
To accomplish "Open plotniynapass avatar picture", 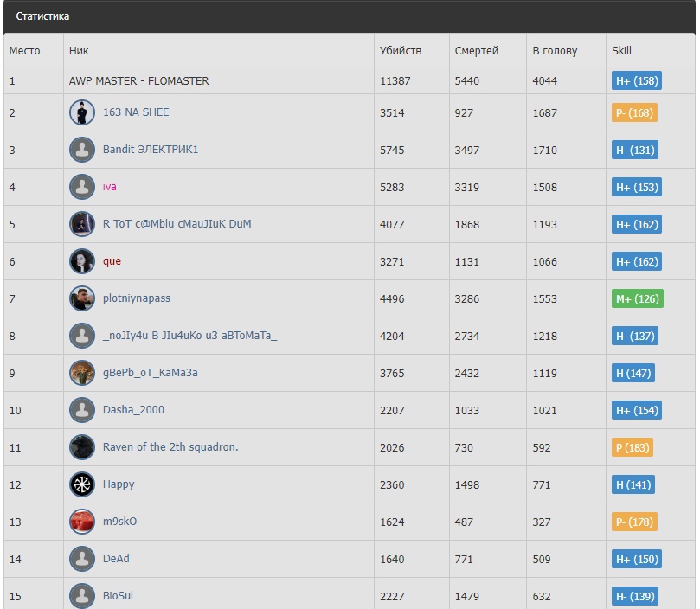I will tap(82, 298).
